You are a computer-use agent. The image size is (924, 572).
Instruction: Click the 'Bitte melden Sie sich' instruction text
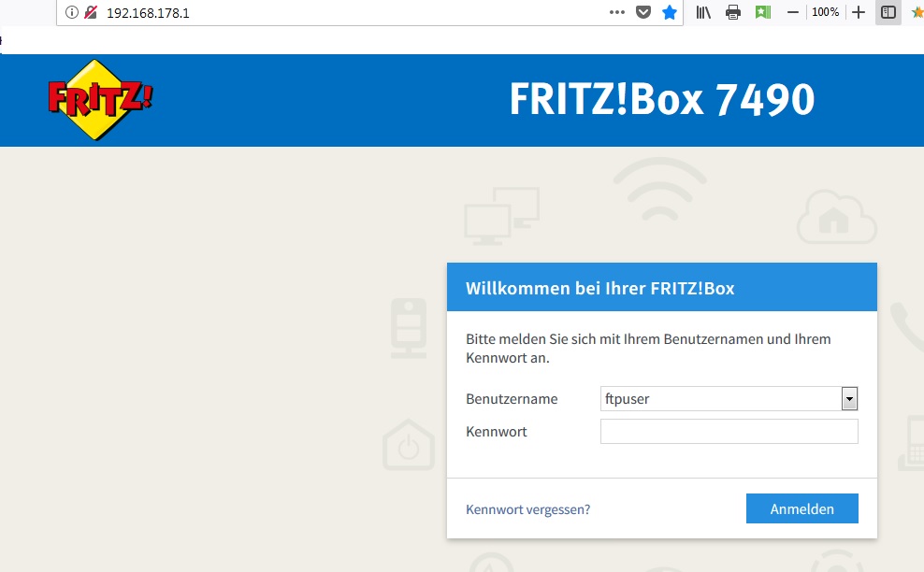click(648, 348)
